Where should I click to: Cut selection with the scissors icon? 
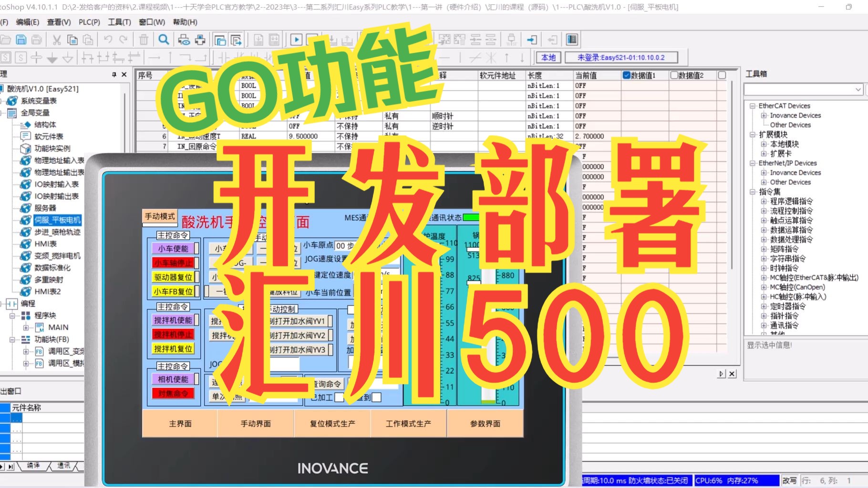pyautogui.click(x=57, y=40)
